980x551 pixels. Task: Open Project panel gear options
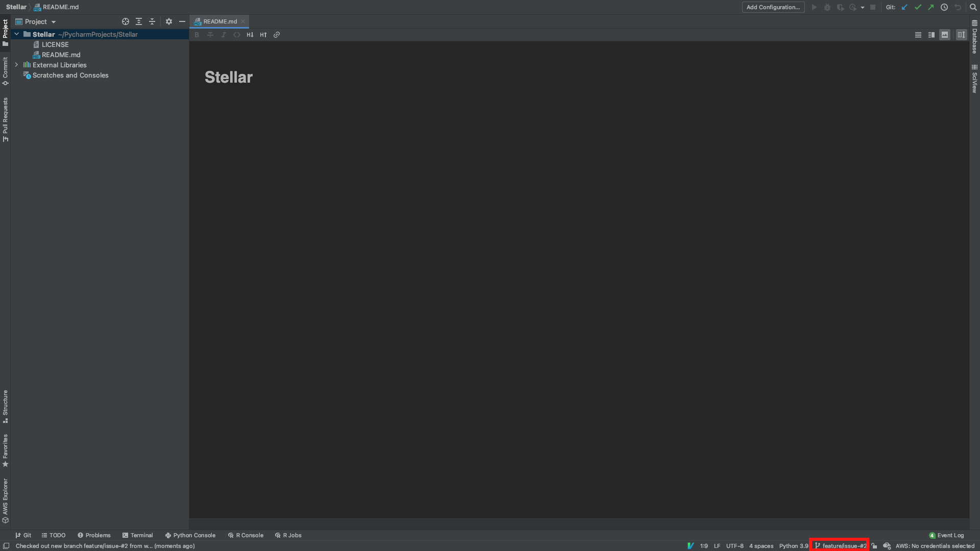[169, 21]
